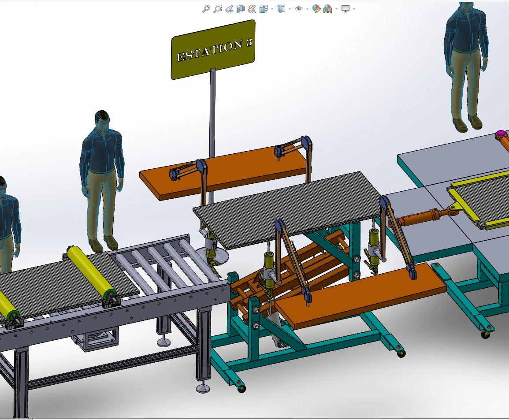
Task: Click the Hide/Show Items eye icon
Action: coord(299,9)
